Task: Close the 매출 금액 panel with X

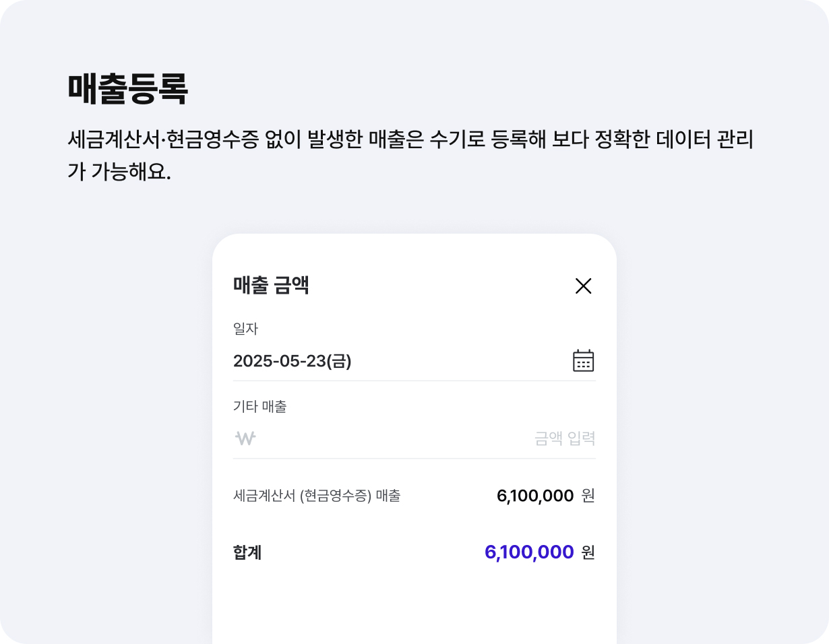Action: [x=583, y=286]
